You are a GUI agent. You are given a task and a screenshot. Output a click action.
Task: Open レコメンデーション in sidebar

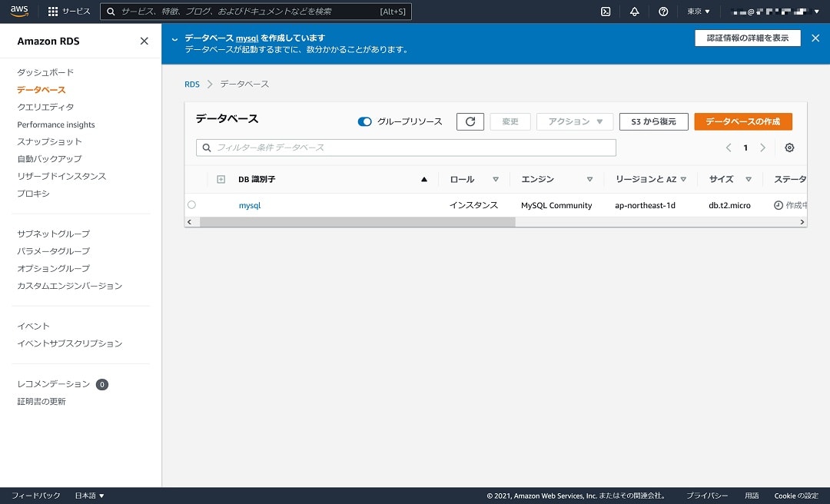pyautogui.click(x=54, y=384)
